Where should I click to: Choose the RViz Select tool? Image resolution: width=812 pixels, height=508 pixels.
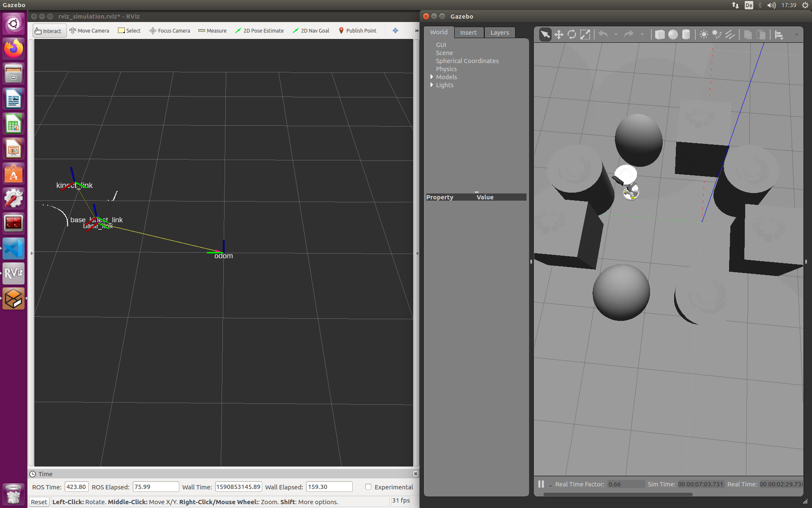(129, 31)
